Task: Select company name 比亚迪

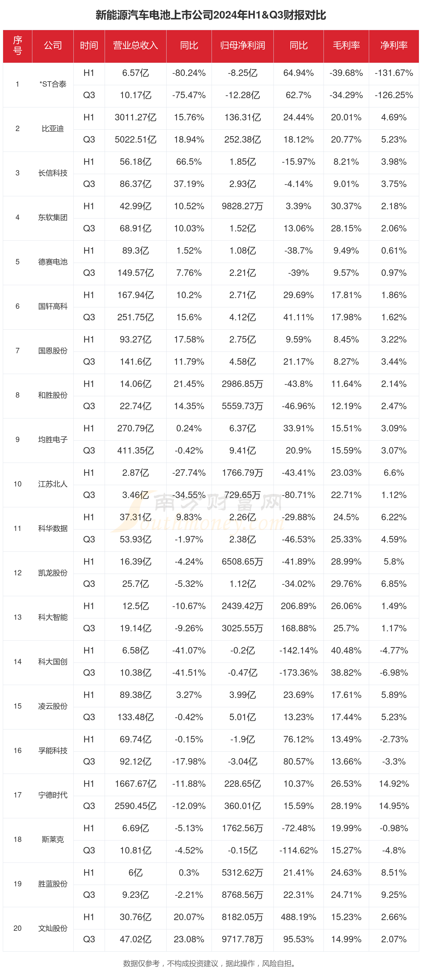Action: click(53, 129)
